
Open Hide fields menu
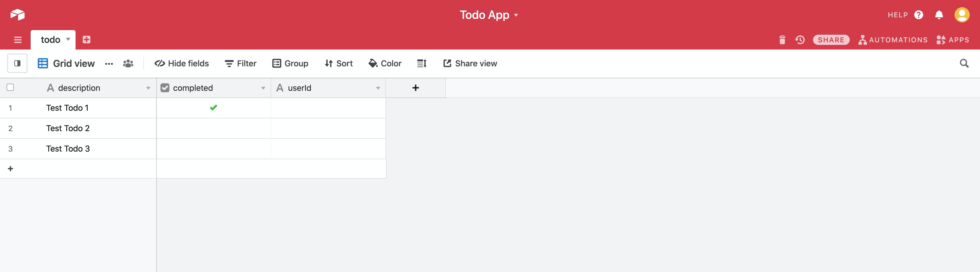182,64
